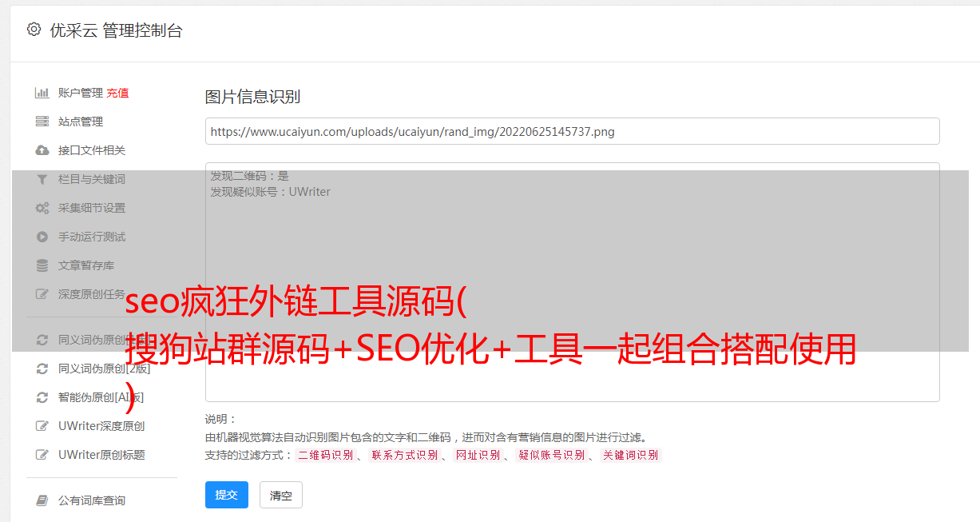The image size is (980, 522).
Task: Click the book icon for 公有词库查询
Action: [x=42, y=500]
